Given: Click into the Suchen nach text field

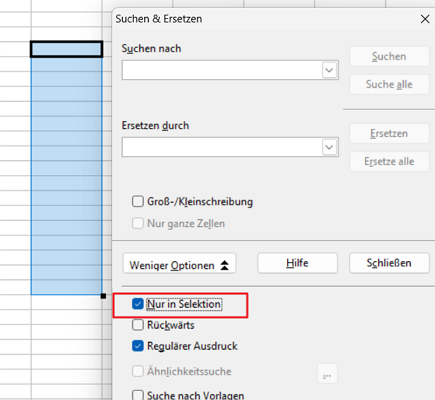Looking at the screenshot, I should pyautogui.click(x=222, y=70).
